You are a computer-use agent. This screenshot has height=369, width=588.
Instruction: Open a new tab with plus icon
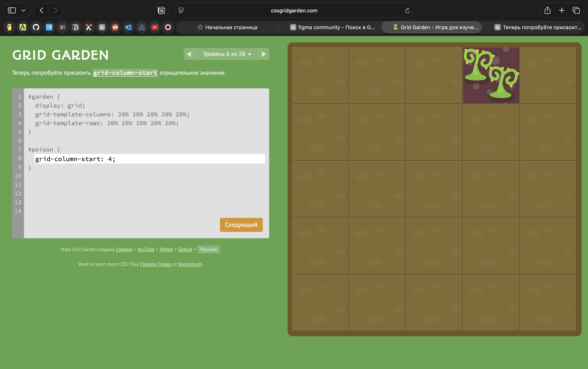[562, 10]
